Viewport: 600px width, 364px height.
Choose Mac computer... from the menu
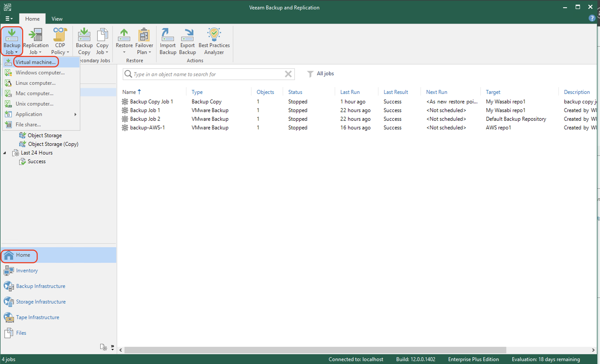[x=41, y=94]
